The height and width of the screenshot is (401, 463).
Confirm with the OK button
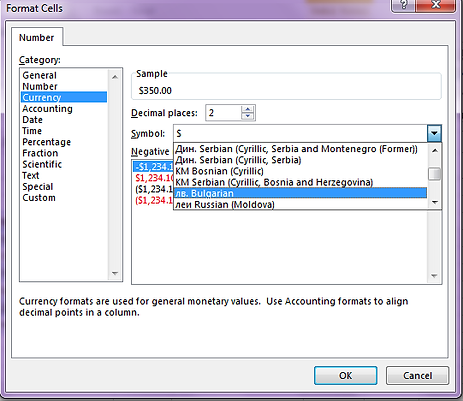(x=346, y=376)
